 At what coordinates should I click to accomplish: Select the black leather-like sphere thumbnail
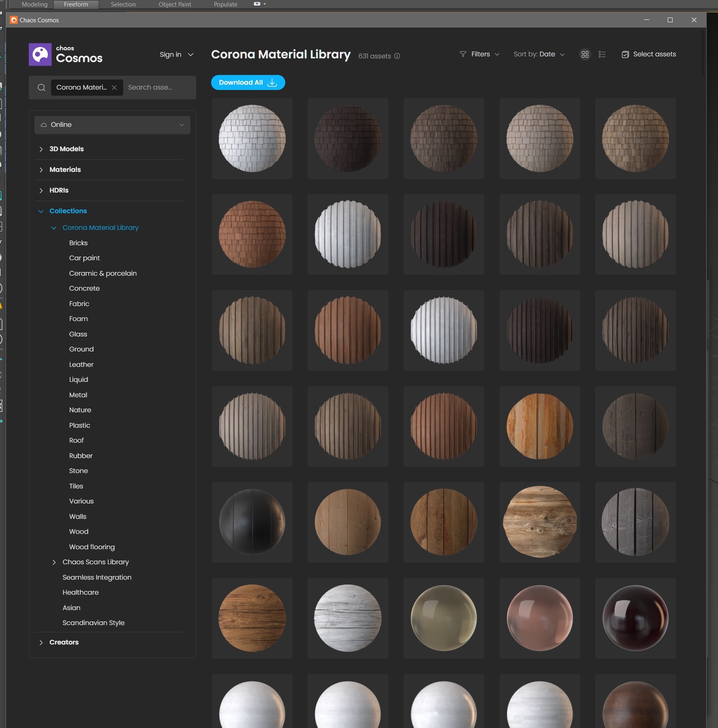point(252,522)
